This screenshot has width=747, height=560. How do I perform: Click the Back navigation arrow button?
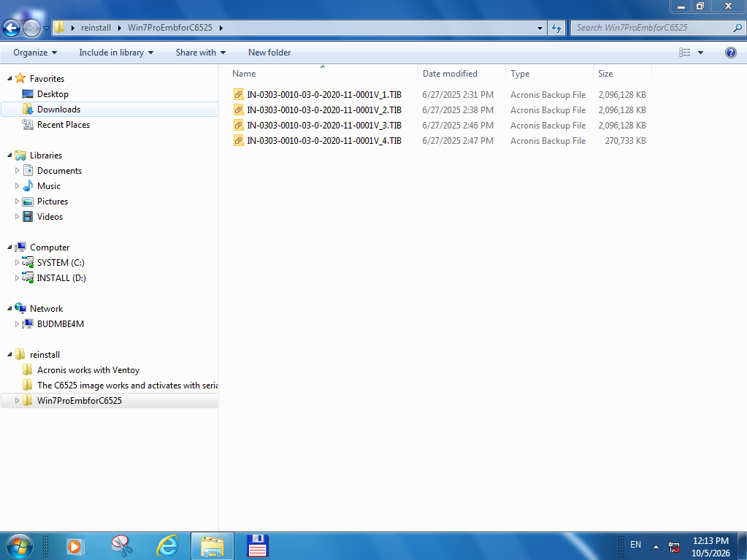click(12, 28)
